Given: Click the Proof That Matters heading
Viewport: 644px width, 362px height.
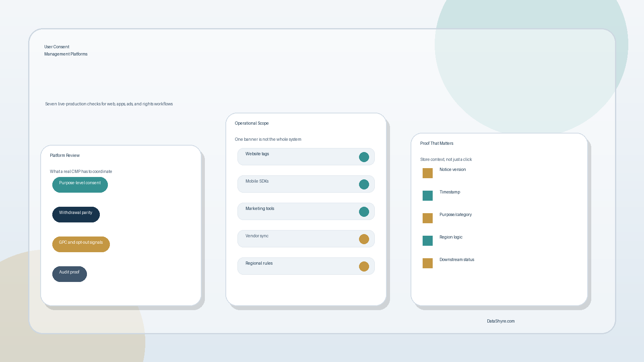Looking at the screenshot, I should pyautogui.click(x=437, y=143).
